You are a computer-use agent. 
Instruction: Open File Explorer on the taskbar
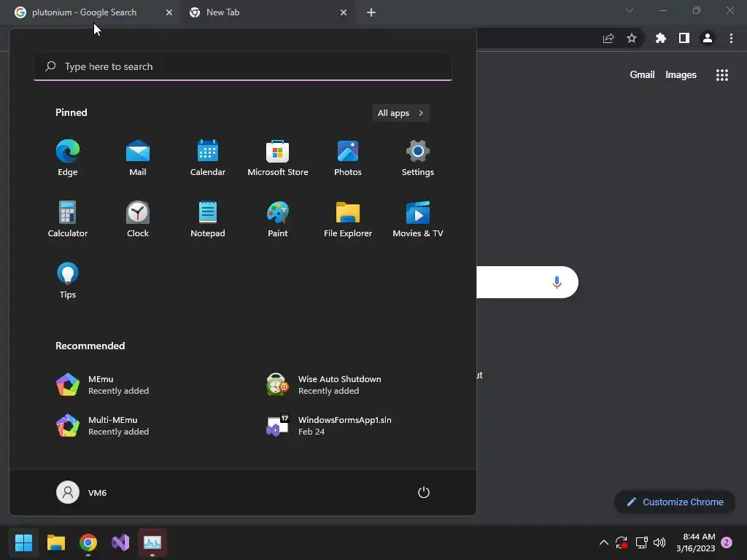55,542
